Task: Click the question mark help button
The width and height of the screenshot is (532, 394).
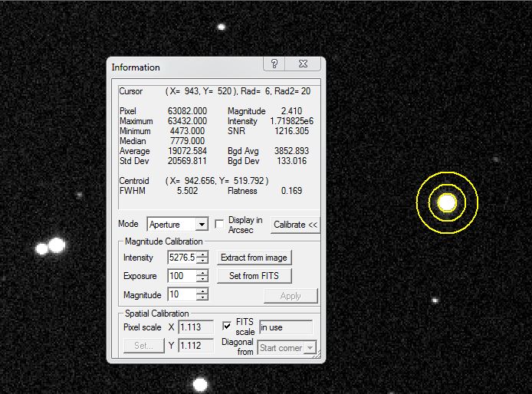Action: 275,64
